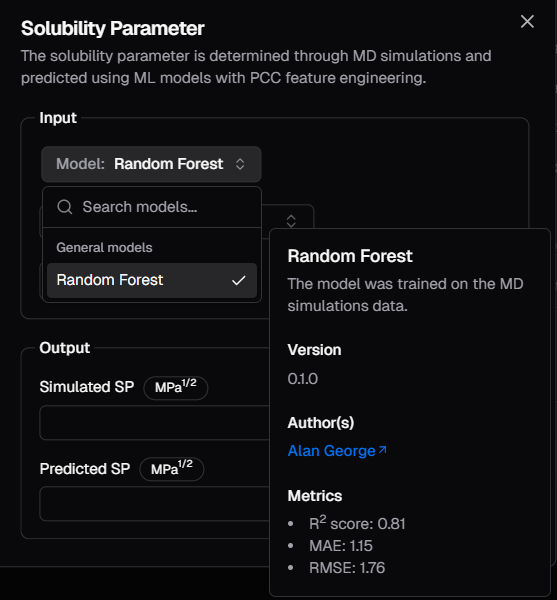Close the Solubility Parameter dialog
The height and width of the screenshot is (600, 557).
(x=527, y=22)
